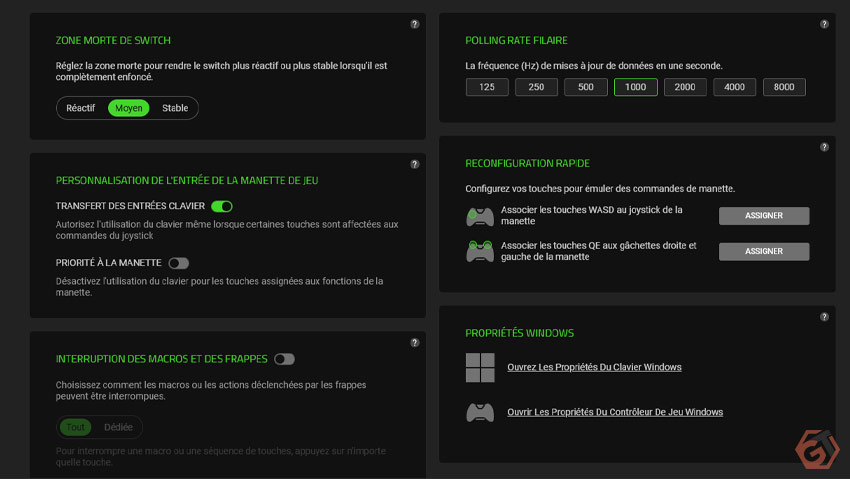Screen dimensions: 850x479
Task: Set polling rate to 500 Hz
Action: [x=585, y=87]
